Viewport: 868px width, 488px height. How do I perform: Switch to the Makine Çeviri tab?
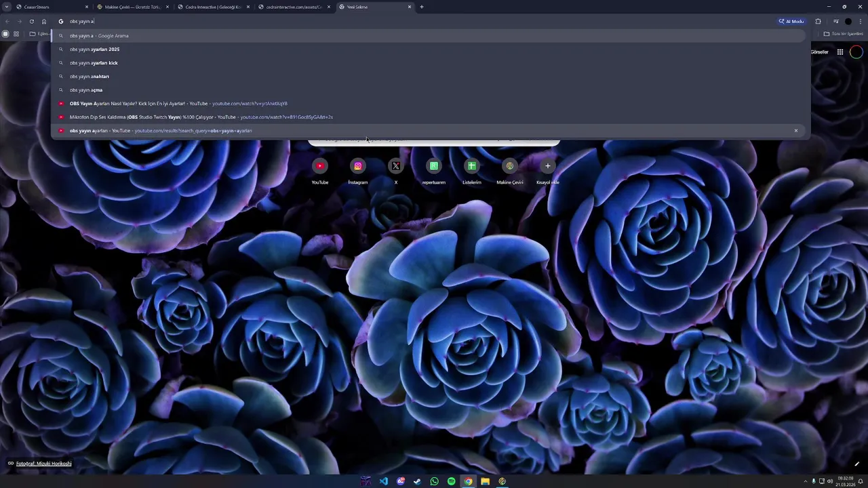[x=132, y=7]
